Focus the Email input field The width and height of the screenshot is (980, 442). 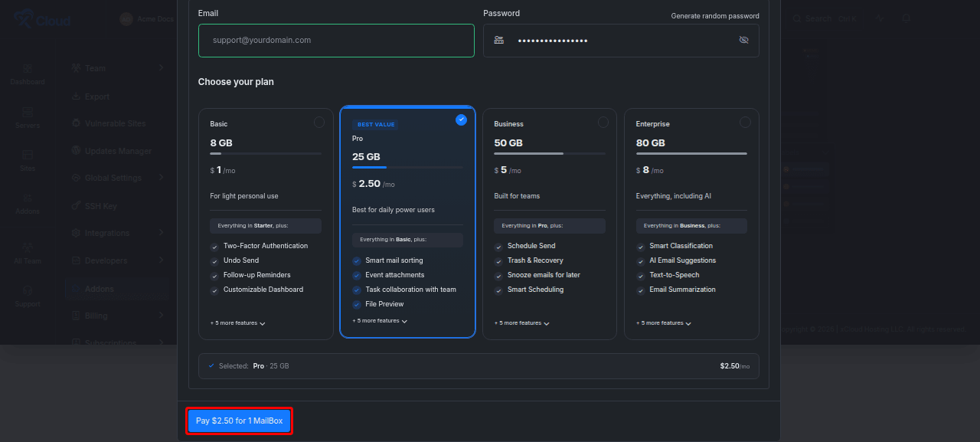(x=336, y=41)
